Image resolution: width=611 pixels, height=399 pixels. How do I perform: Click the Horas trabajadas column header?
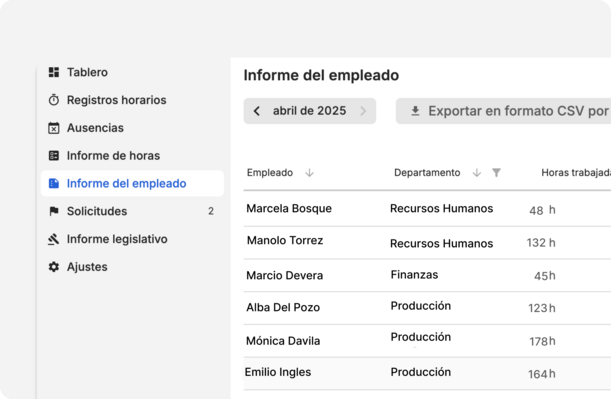point(576,173)
